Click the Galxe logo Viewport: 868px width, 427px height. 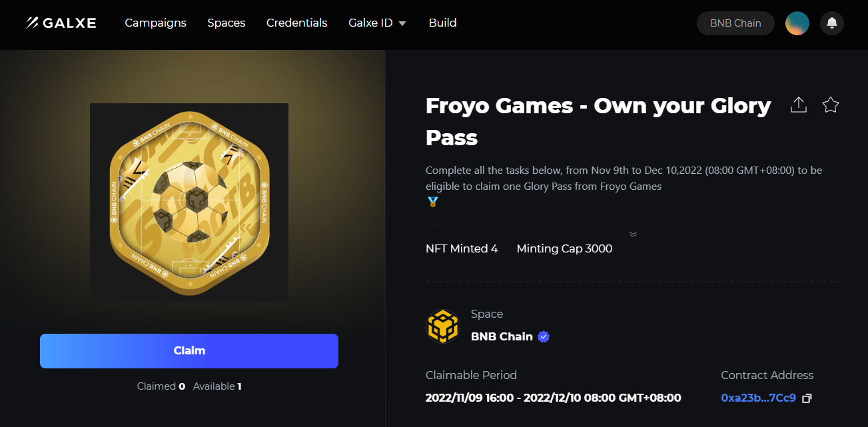(61, 23)
